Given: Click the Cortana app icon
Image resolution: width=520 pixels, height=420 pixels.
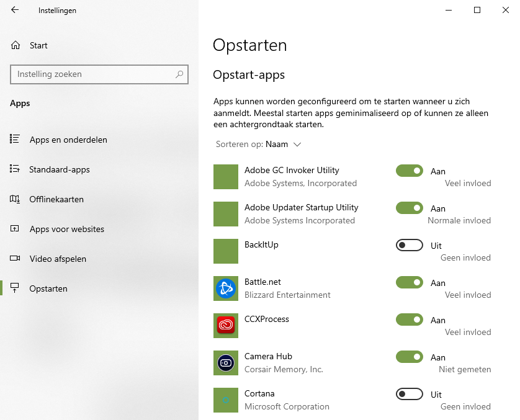Looking at the screenshot, I should [226, 400].
